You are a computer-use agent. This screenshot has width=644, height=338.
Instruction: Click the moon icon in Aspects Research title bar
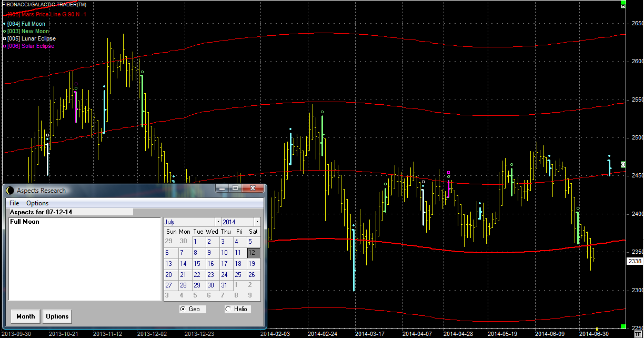[x=10, y=190]
